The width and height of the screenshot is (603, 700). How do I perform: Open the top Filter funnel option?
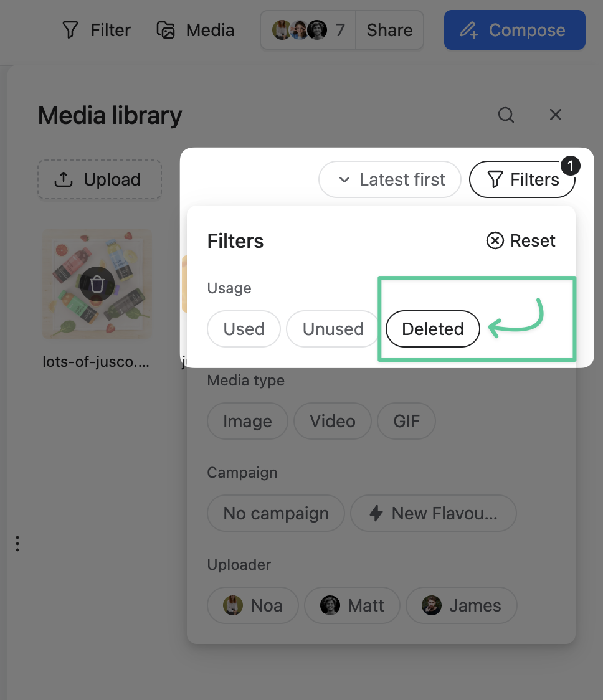pyautogui.click(x=97, y=30)
